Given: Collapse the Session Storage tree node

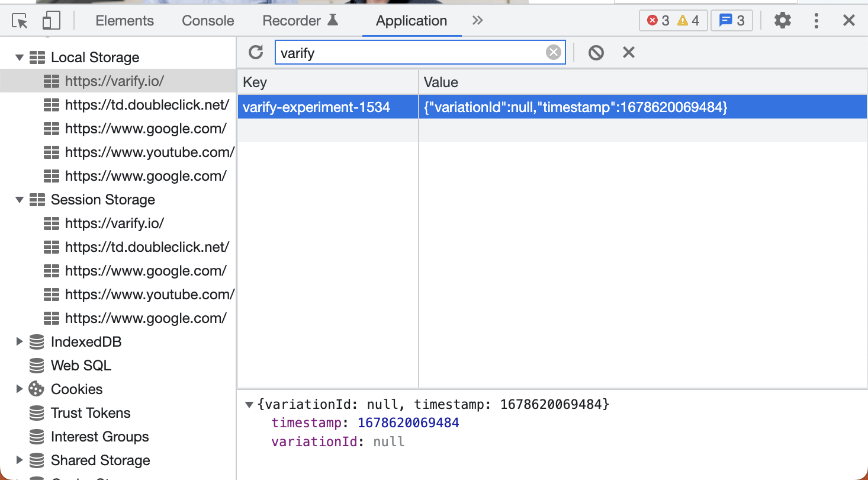Looking at the screenshot, I should [20, 200].
